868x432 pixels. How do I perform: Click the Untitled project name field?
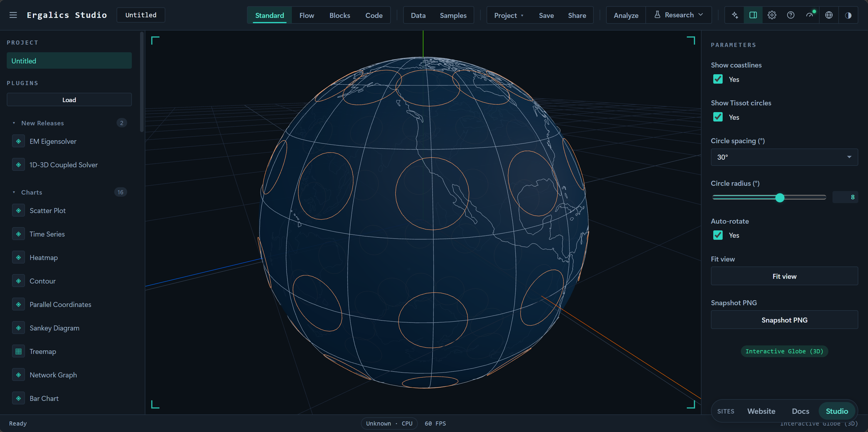(x=141, y=15)
